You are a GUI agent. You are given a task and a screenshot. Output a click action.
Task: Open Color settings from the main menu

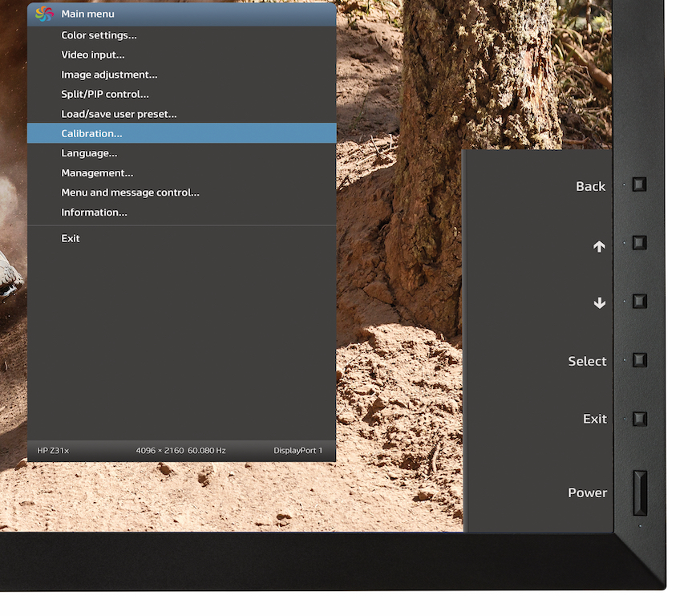click(x=99, y=35)
